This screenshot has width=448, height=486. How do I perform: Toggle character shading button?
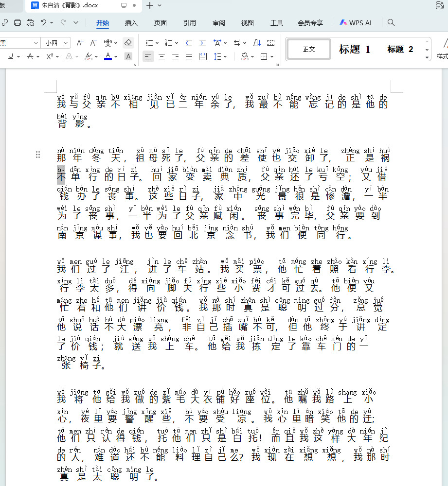(128, 56)
